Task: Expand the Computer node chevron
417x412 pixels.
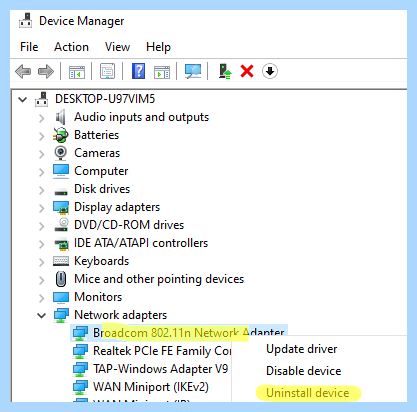Action: click(x=41, y=172)
